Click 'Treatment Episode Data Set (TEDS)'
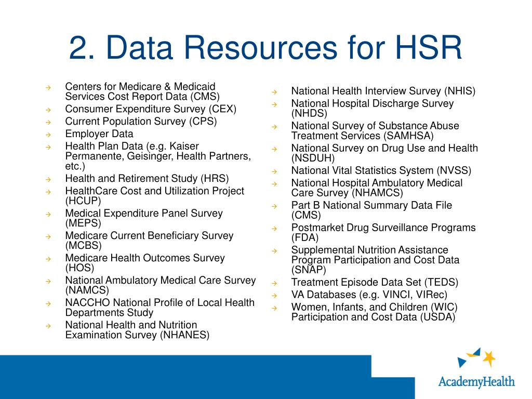Image resolution: width=532 pixels, height=399 pixels. (375, 282)
